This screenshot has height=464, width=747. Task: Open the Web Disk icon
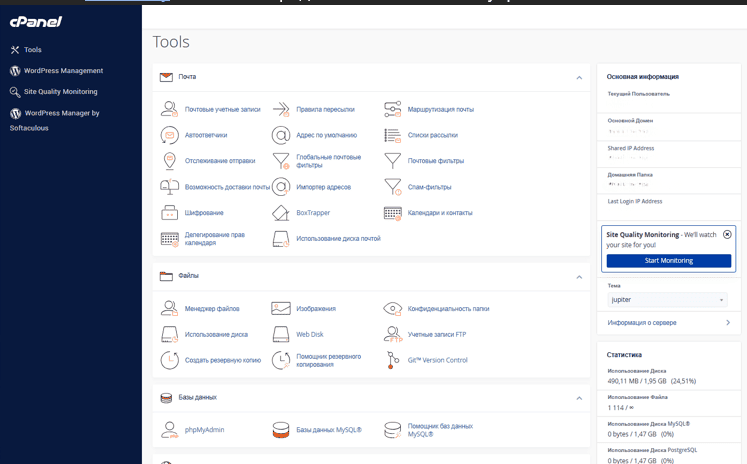281,335
